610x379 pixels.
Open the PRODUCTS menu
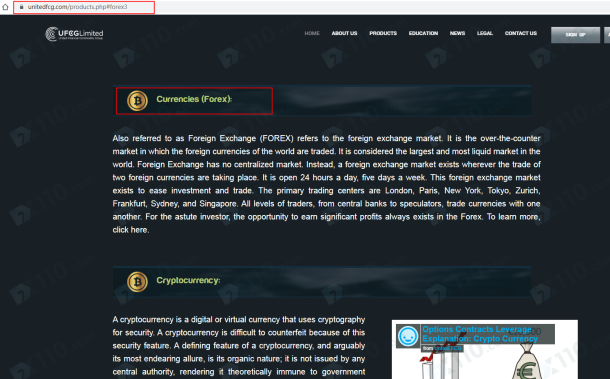383,33
